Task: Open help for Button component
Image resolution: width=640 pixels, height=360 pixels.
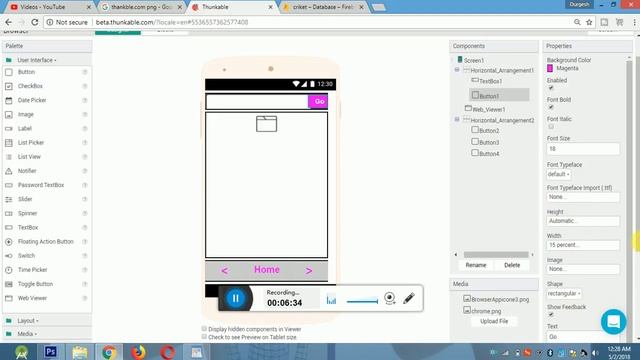Action: point(85,72)
